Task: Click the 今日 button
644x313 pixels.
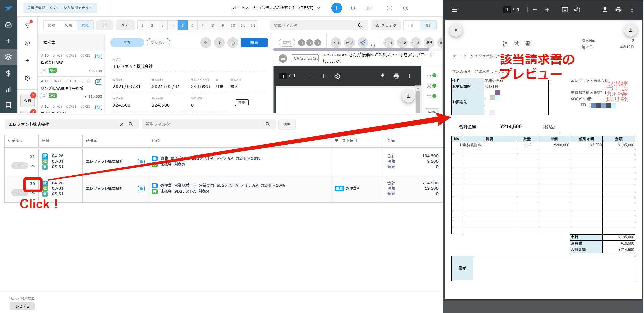Action: [x=28, y=101]
